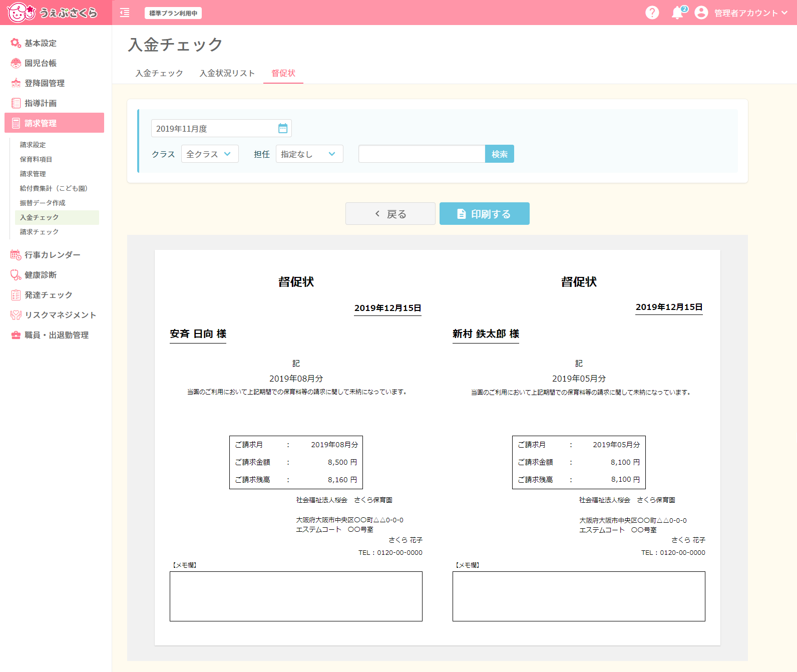The image size is (797, 672).
Task: Click the amount 8,500 円
Action: pyautogui.click(x=342, y=462)
